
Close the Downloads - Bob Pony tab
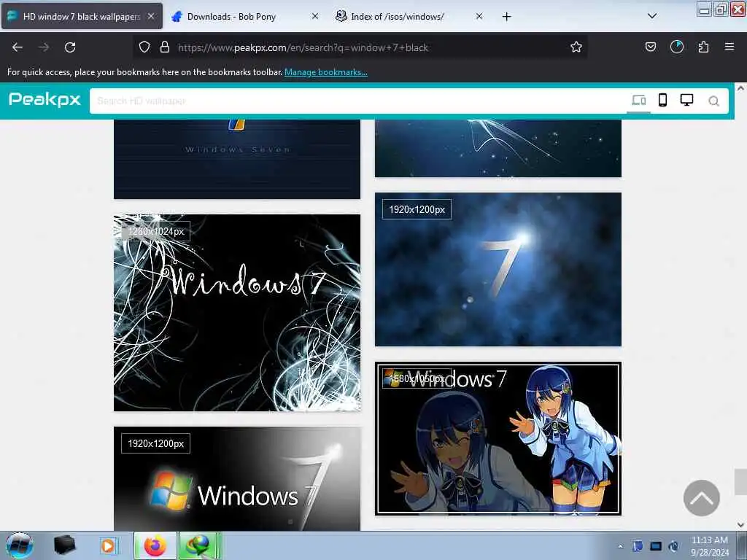315,16
